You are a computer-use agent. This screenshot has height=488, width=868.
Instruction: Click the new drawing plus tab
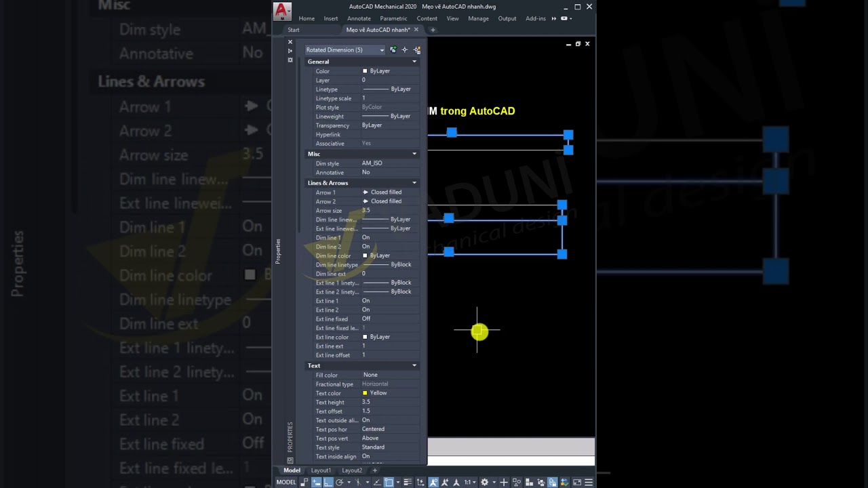click(433, 30)
